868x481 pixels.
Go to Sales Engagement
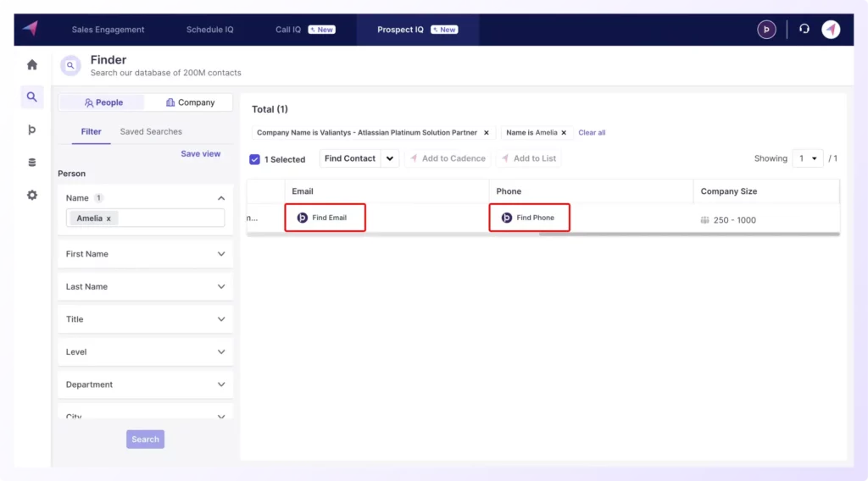[108, 30]
